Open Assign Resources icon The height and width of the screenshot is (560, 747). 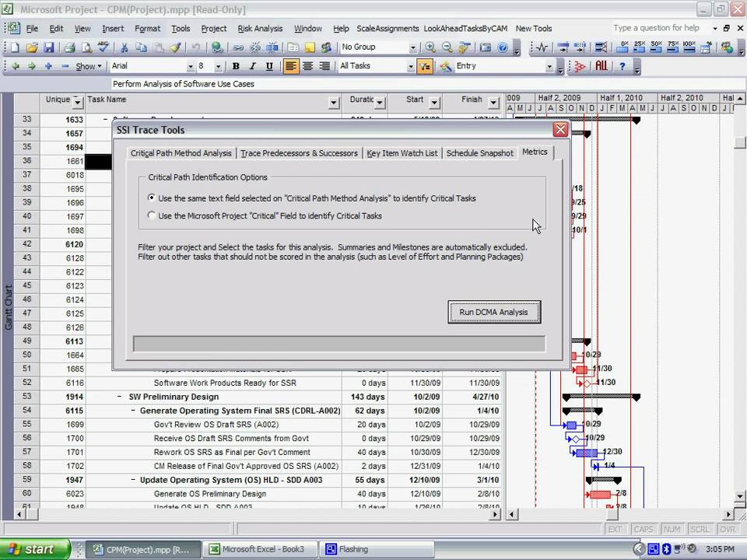(x=326, y=47)
